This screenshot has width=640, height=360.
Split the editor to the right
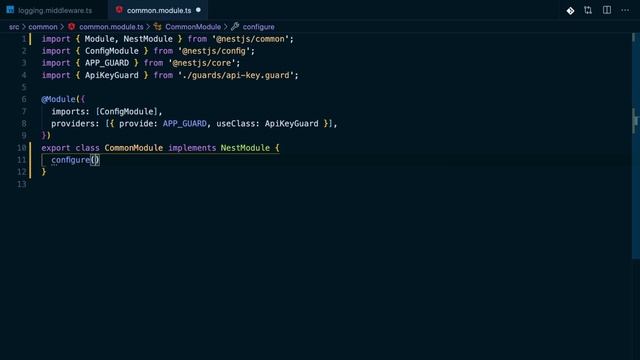click(x=607, y=10)
